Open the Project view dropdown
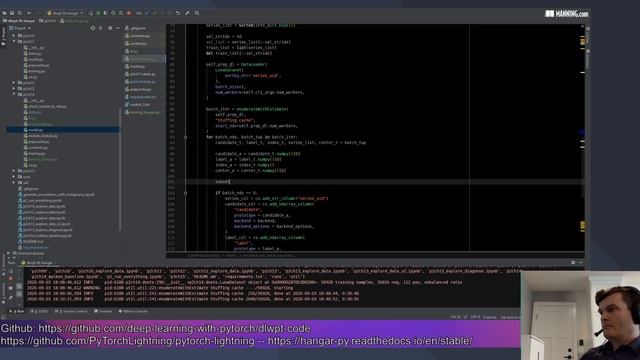The image size is (640, 360). tap(20, 28)
